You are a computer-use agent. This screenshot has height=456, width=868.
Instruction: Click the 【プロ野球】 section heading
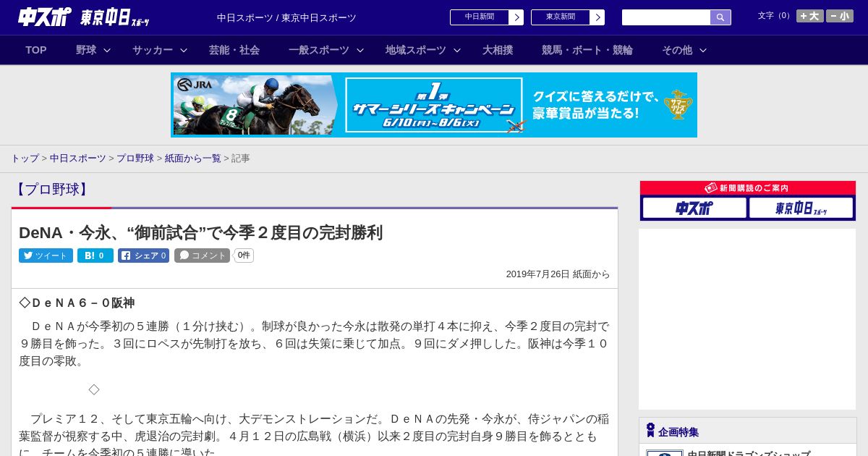point(51,190)
